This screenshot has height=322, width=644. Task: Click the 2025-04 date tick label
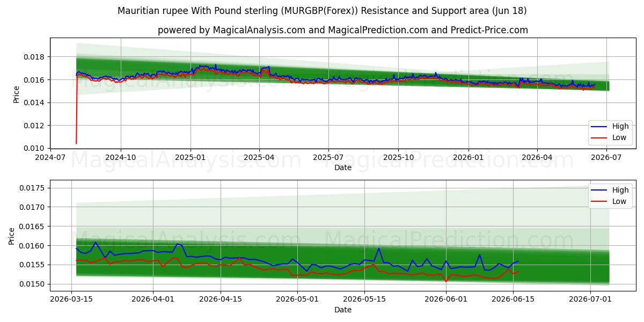(259, 158)
